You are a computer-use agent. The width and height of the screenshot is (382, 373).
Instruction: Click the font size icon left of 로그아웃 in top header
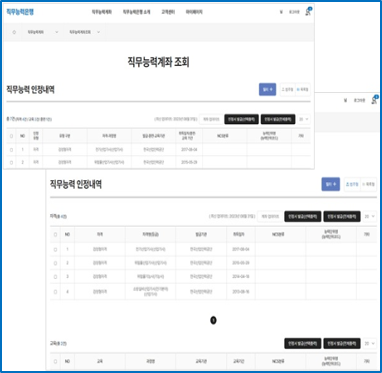point(281,12)
